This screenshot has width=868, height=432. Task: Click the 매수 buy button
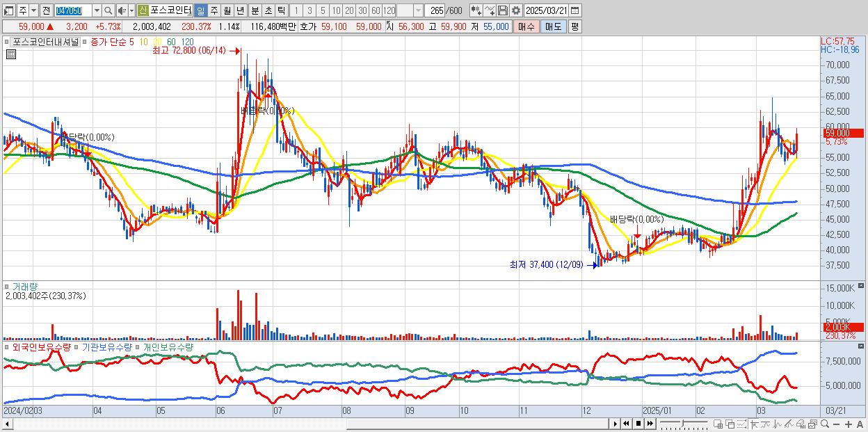click(527, 26)
